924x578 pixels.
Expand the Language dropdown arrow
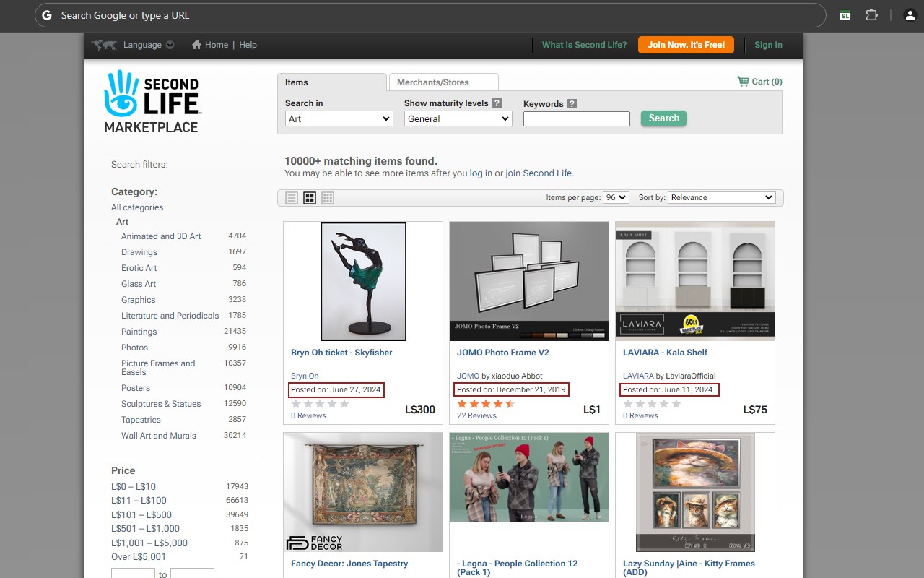(x=170, y=45)
